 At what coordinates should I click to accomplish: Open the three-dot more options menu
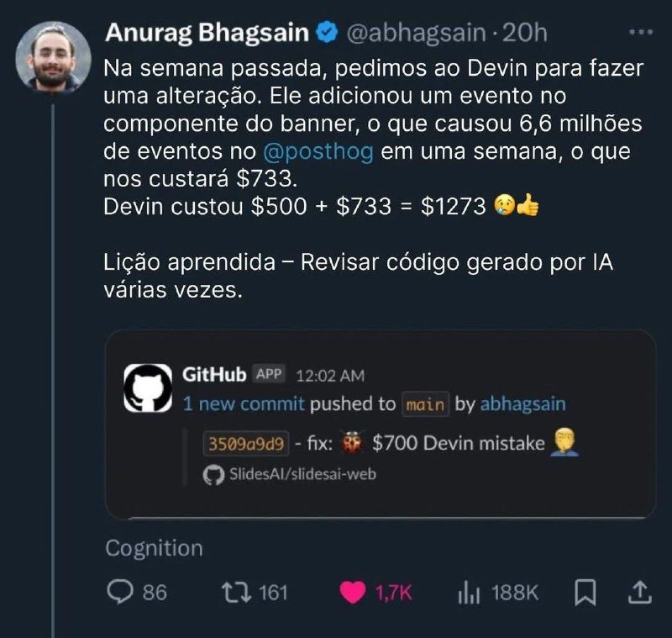coord(641,32)
